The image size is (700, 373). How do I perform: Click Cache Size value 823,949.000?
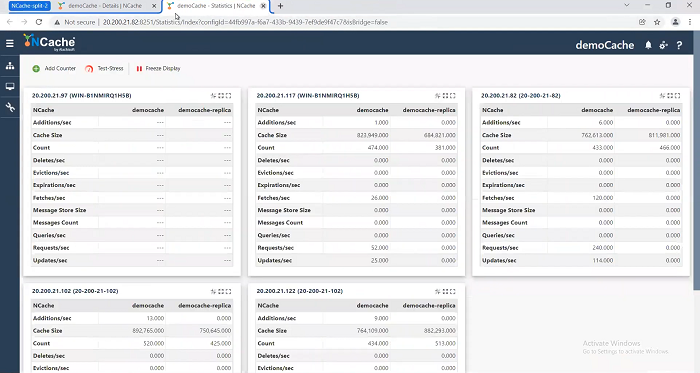(372, 135)
